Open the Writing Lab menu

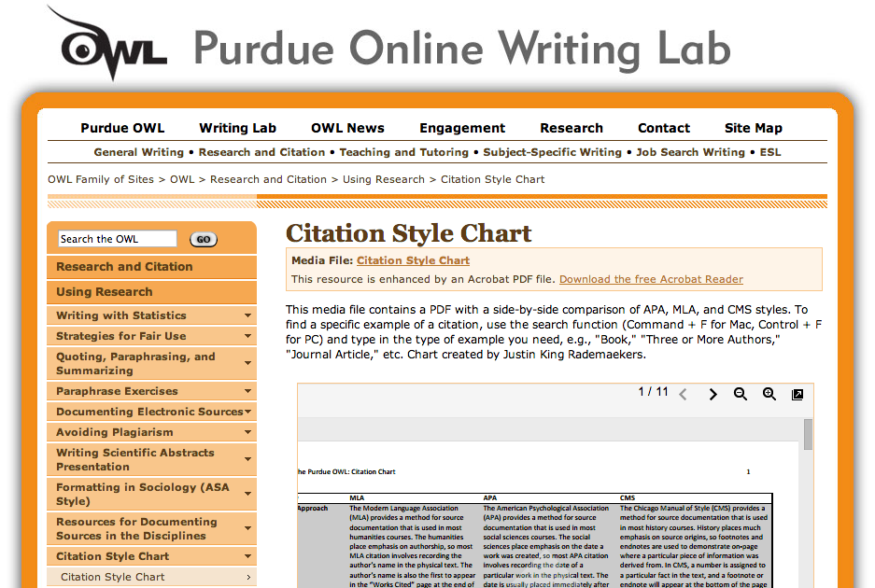[x=238, y=128]
